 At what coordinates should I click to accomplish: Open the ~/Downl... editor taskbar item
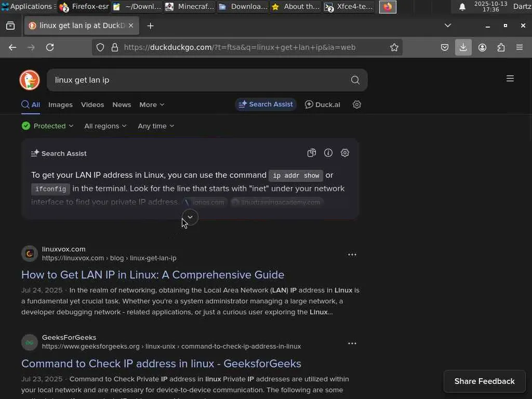click(137, 6)
